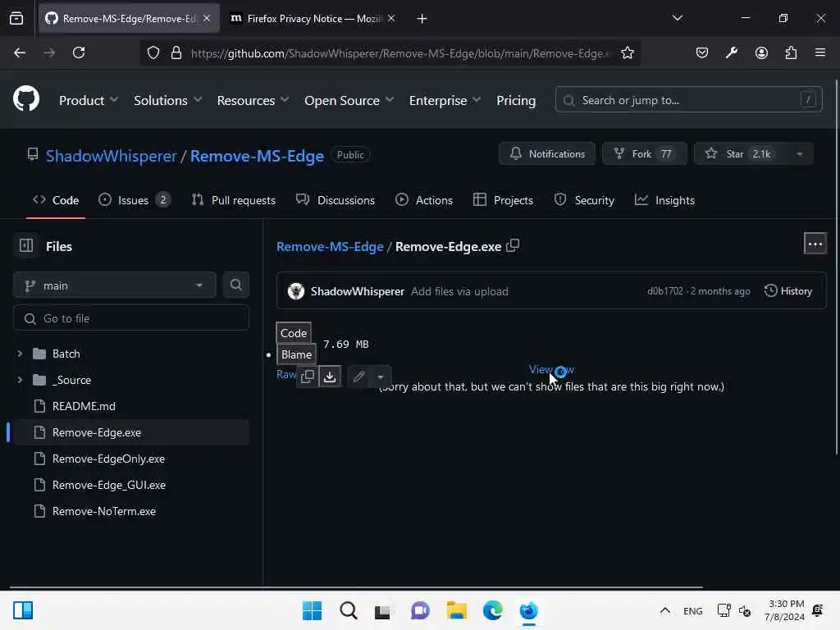
Task: Expand the Enterprise navigation menu
Action: [445, 100]
